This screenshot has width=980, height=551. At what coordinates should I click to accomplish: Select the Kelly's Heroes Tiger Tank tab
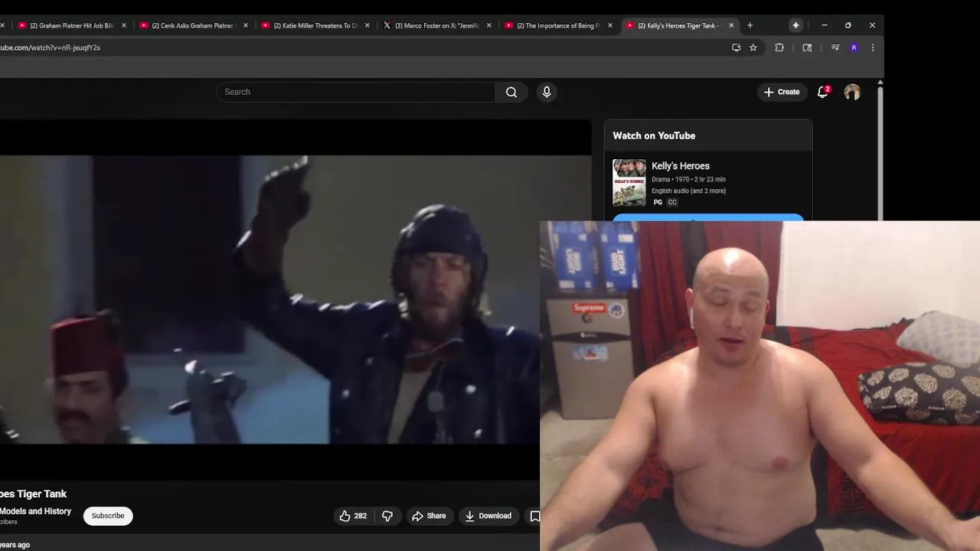point(681,25)
